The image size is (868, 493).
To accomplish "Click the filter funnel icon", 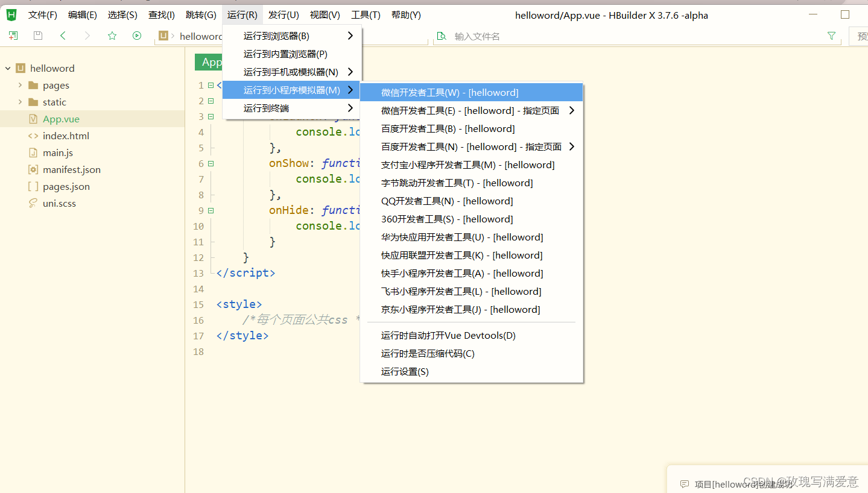I will (831, 36).
